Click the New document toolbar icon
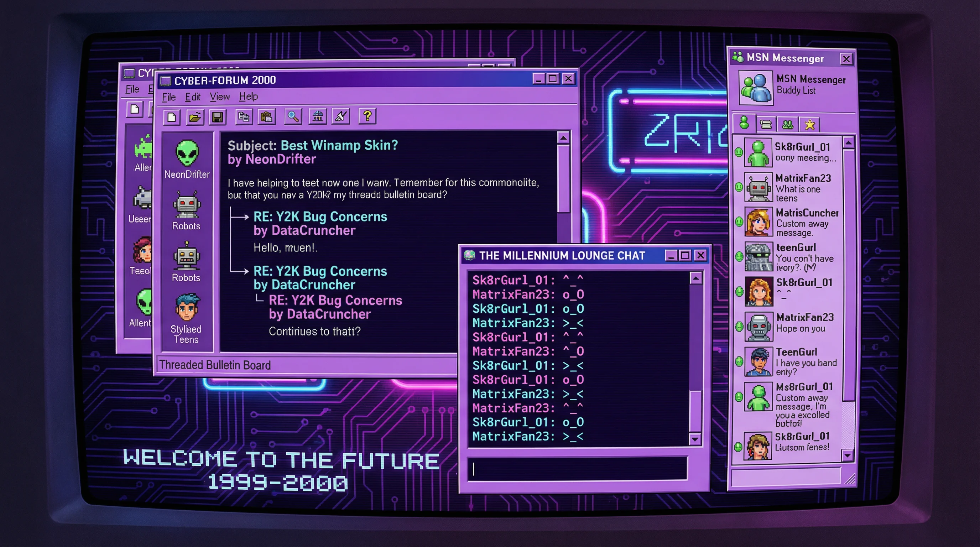980x547 pixels. (x=172, y=117)
